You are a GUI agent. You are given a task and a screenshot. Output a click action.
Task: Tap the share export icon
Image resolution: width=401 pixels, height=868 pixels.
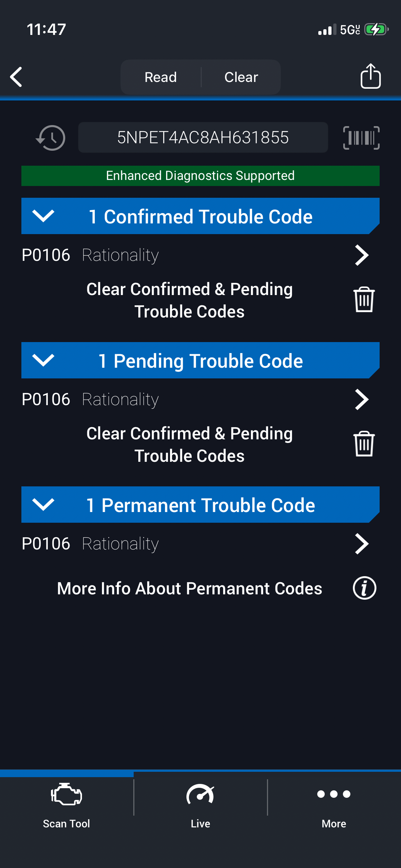click(x=370, y=76)
